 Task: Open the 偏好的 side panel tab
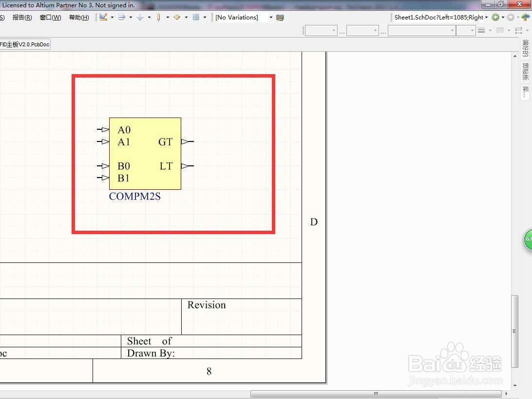pyautogui.click(x=525, y=48)
